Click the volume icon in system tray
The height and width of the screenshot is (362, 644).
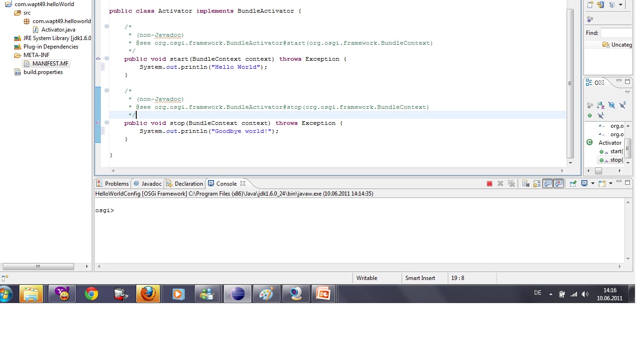pos(585,294)
